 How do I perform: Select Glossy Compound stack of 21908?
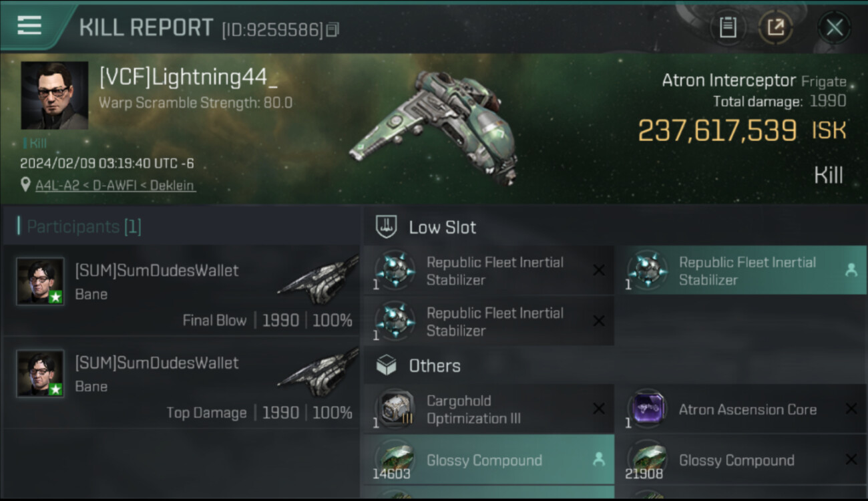click(740, 460)
